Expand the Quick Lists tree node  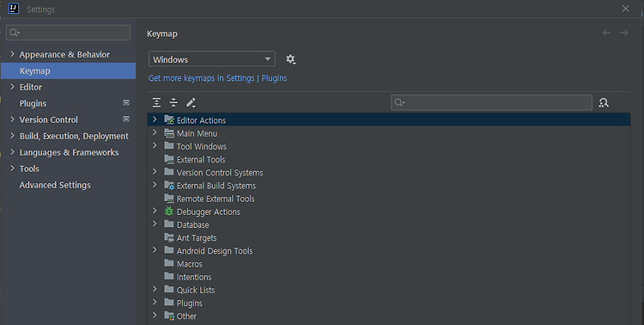(x=155, y=289)
